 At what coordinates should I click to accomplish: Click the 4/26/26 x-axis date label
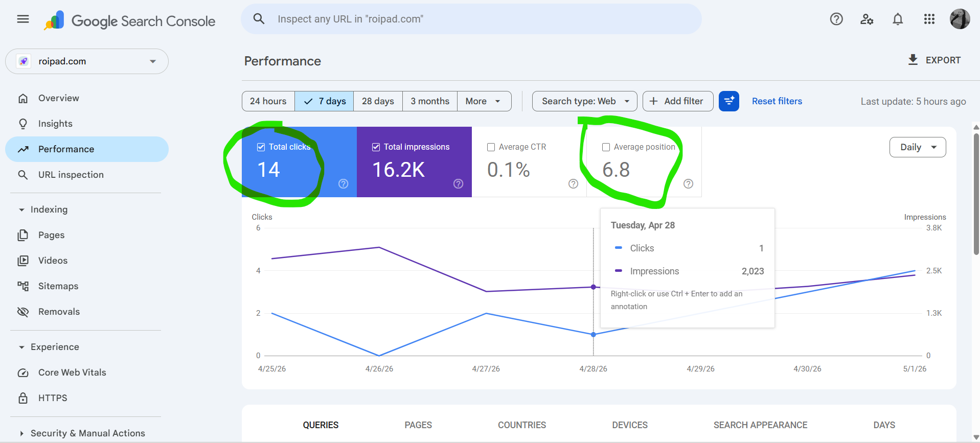[x=379, y=369]
